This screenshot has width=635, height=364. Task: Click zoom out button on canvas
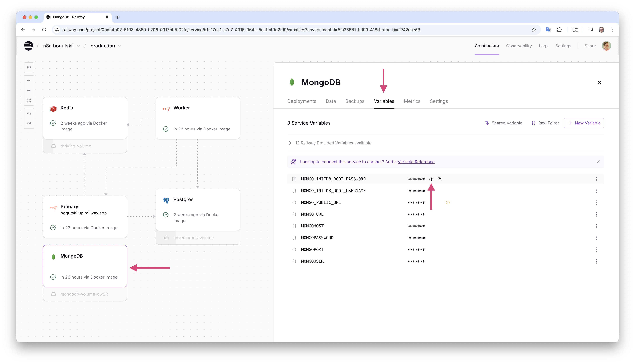29,90
